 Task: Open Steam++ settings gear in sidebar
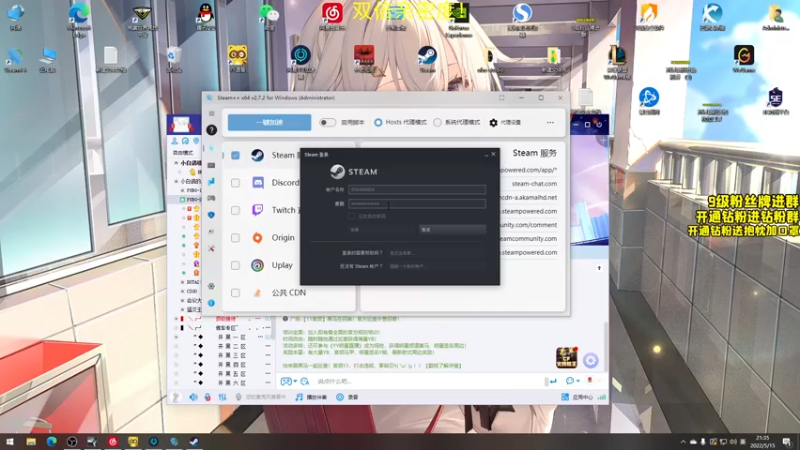pyautogui.click(x=211, y=286)
